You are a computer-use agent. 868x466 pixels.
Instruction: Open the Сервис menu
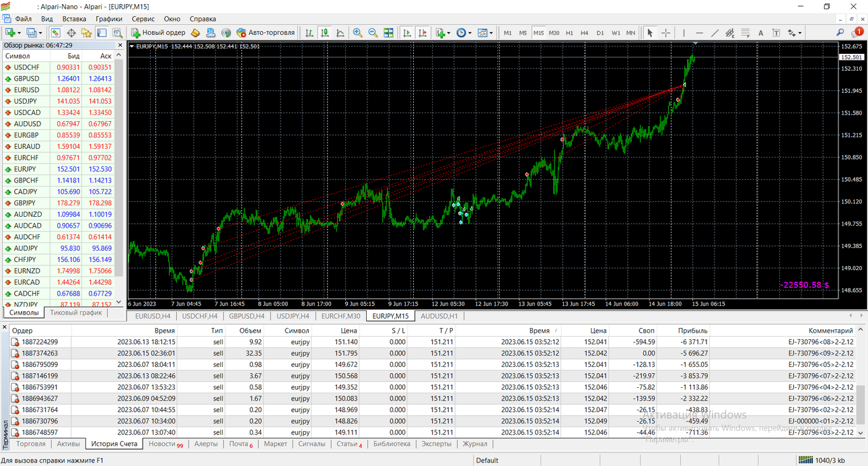point(143,19)
